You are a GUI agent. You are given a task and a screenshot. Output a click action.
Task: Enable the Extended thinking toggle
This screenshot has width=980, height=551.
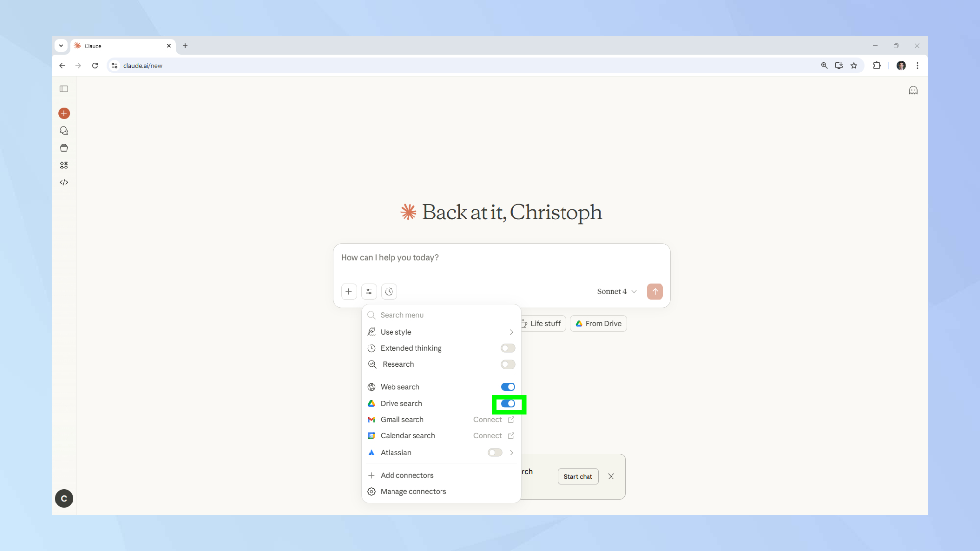(508, 348)
